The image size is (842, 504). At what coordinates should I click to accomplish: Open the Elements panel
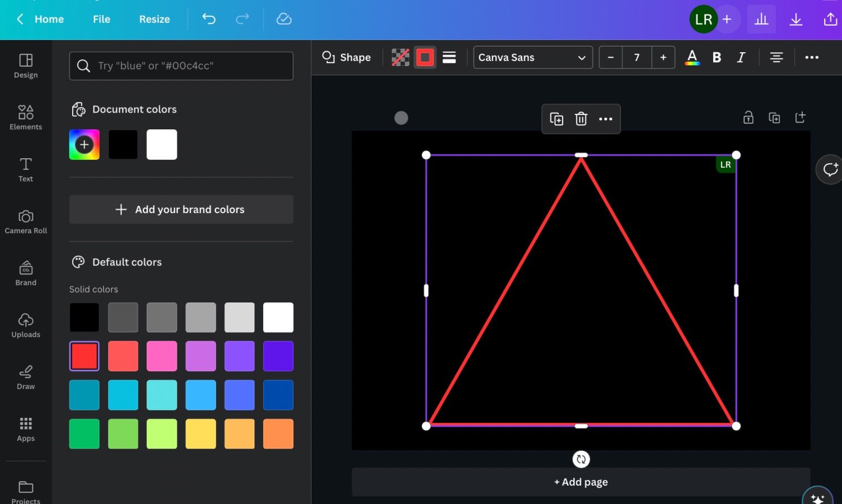coord(26,117)
